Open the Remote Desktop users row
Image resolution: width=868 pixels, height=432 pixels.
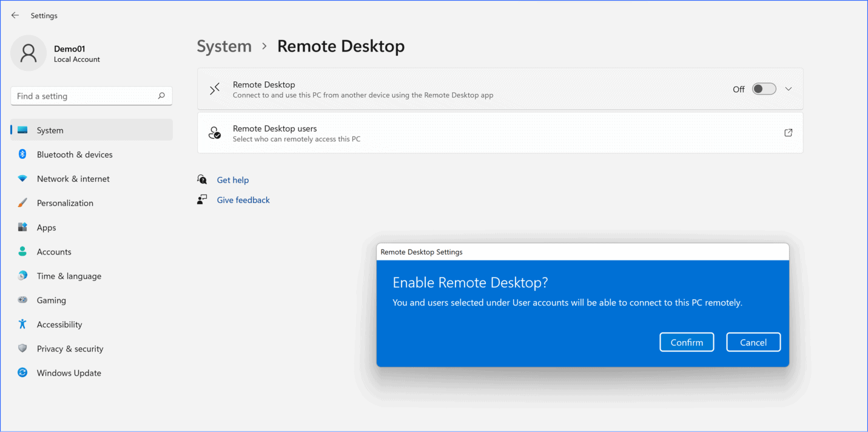point(500,133)
